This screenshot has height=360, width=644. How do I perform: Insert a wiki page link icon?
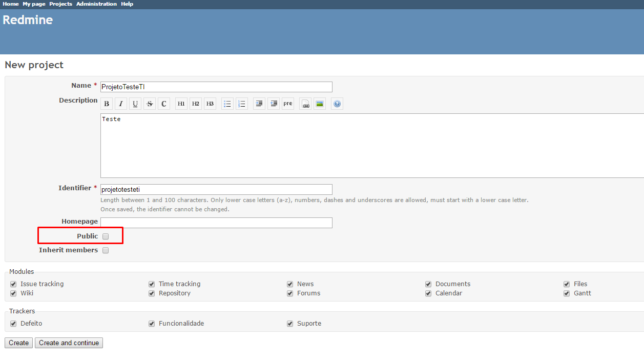[305, 104]
